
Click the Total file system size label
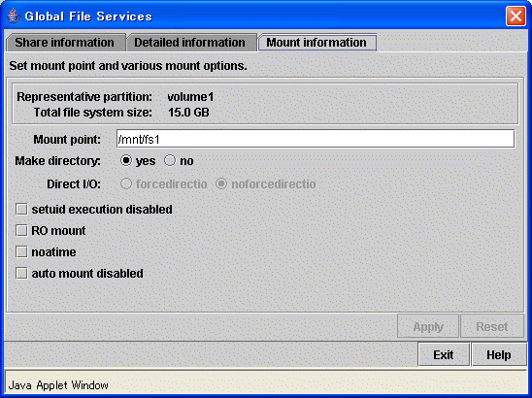[92, 113]
